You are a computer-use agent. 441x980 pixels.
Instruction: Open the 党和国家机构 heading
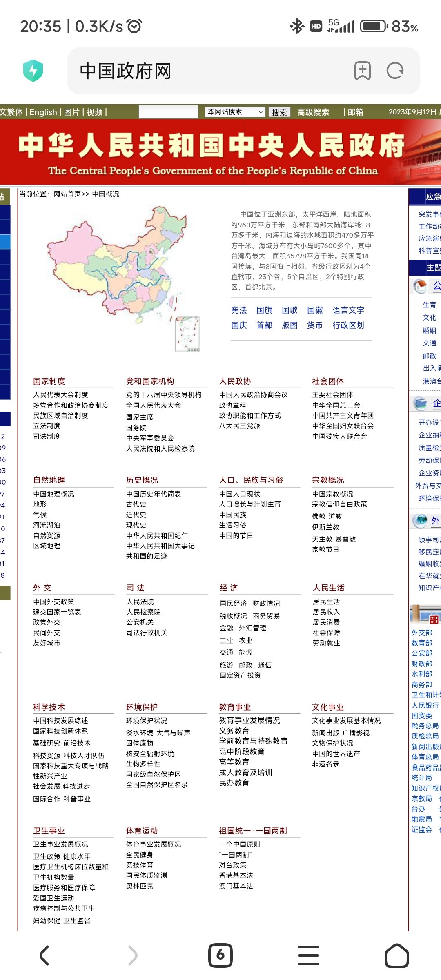pos(150,381)
